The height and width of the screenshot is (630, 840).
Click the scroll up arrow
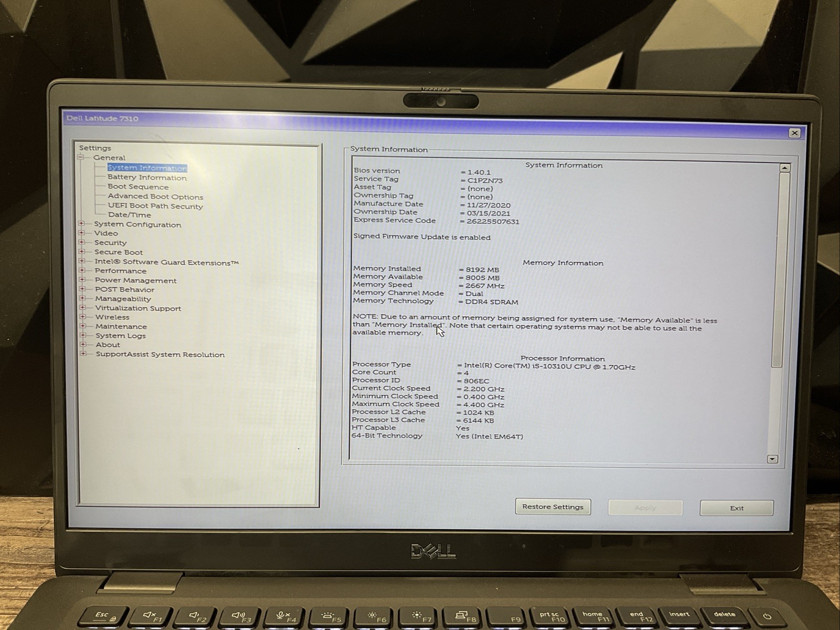[784, 168]
